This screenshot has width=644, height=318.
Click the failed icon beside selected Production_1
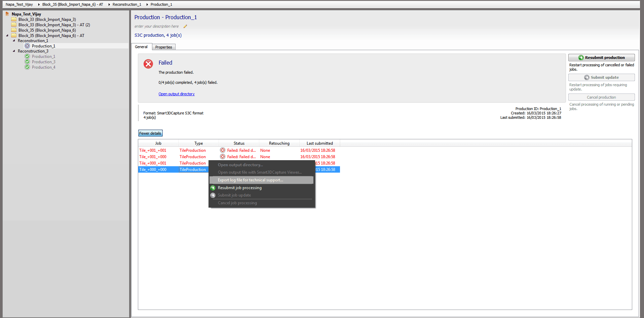[x=27, y=46]
